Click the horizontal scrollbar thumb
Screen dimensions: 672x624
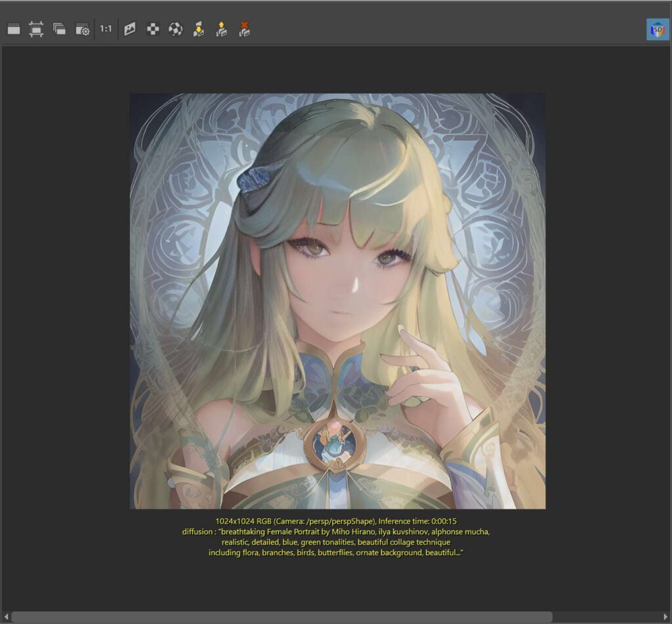282,617
